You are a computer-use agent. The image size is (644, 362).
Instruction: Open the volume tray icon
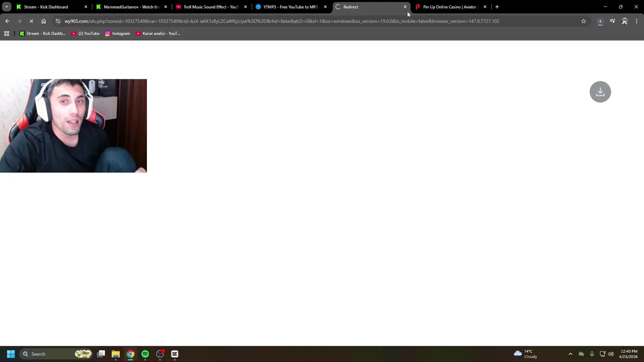point(611,354)
